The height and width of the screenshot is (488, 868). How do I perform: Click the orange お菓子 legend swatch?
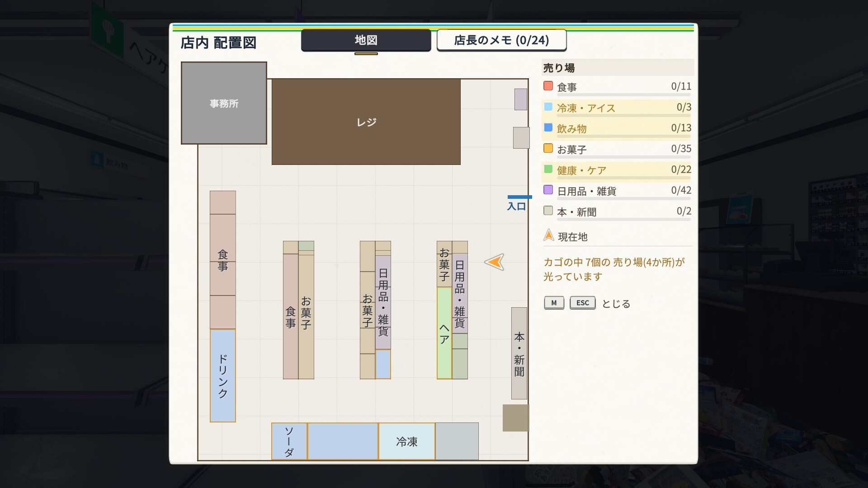pyautogui.click(x=548, y=148)
